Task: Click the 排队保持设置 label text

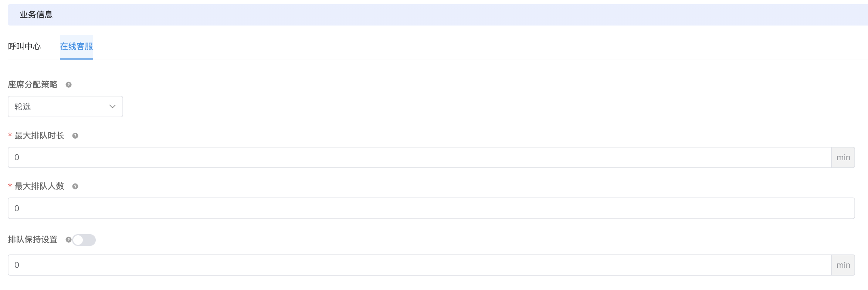Action: click(x=33, y=240)
